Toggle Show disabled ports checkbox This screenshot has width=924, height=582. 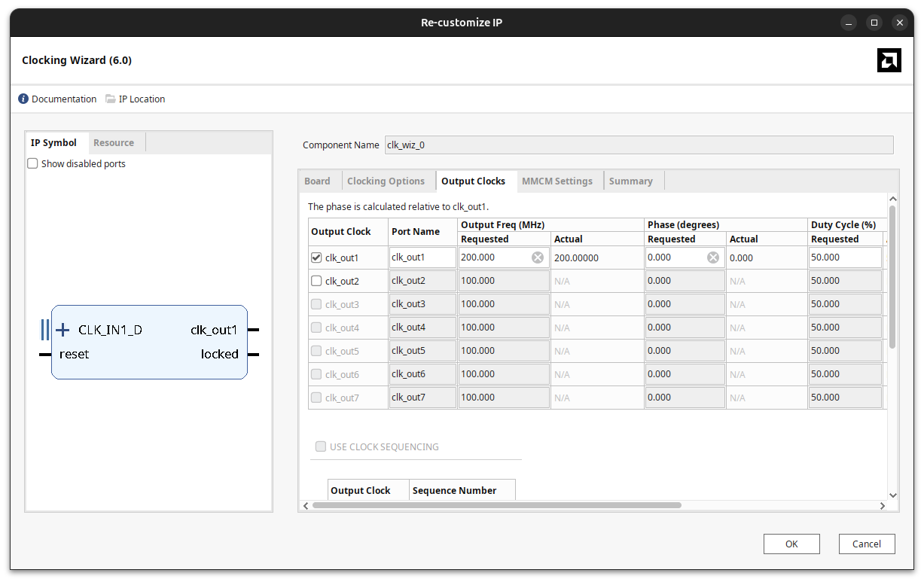pos(32,163)
